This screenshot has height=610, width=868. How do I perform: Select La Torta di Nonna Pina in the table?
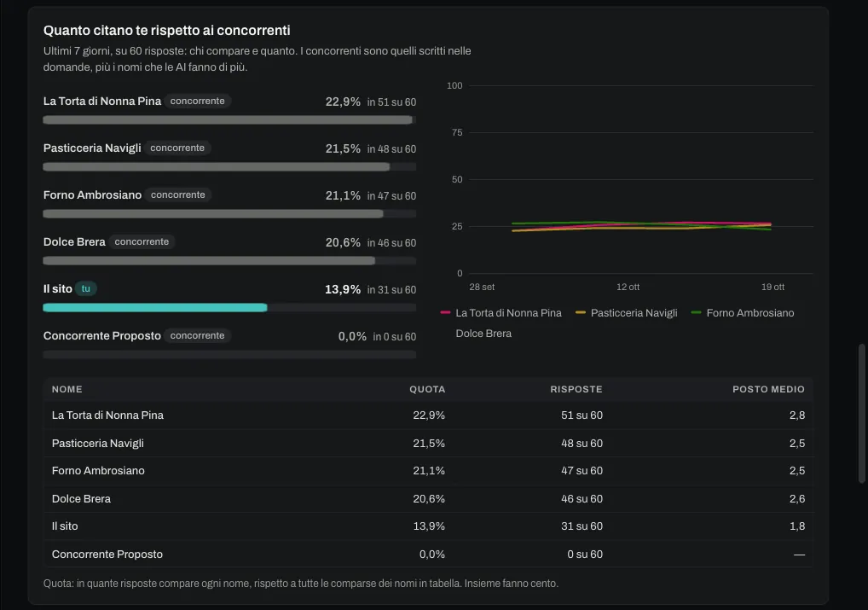pos(107,415)
